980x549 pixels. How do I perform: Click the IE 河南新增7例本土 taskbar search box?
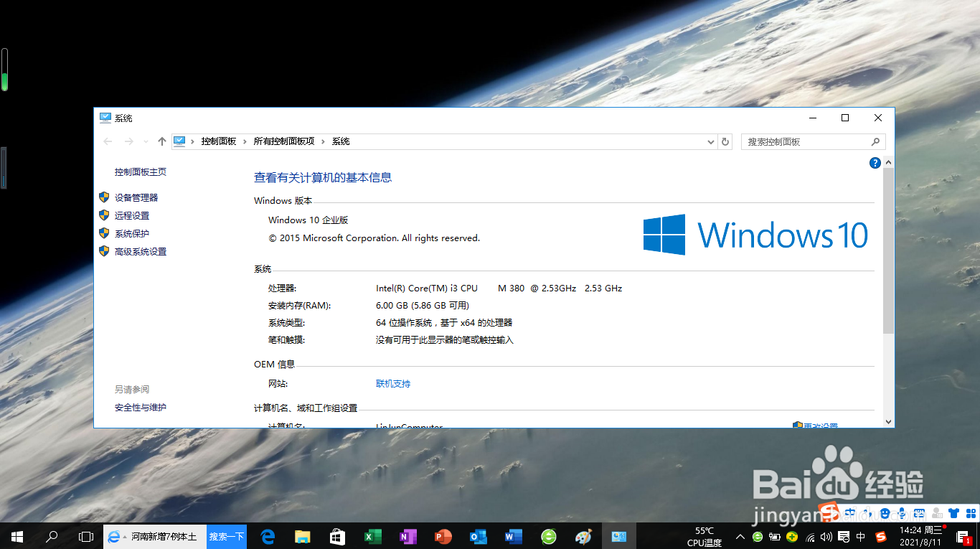[155, 536]
